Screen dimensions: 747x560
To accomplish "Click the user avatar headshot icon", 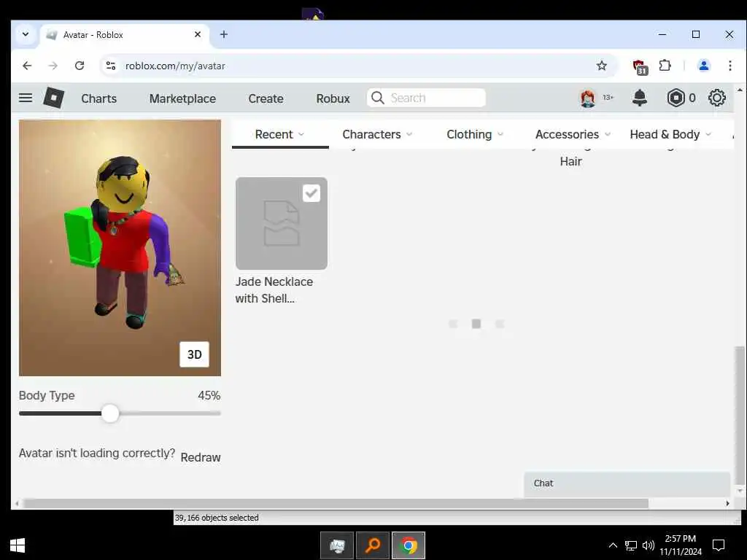I will (587, 98).
